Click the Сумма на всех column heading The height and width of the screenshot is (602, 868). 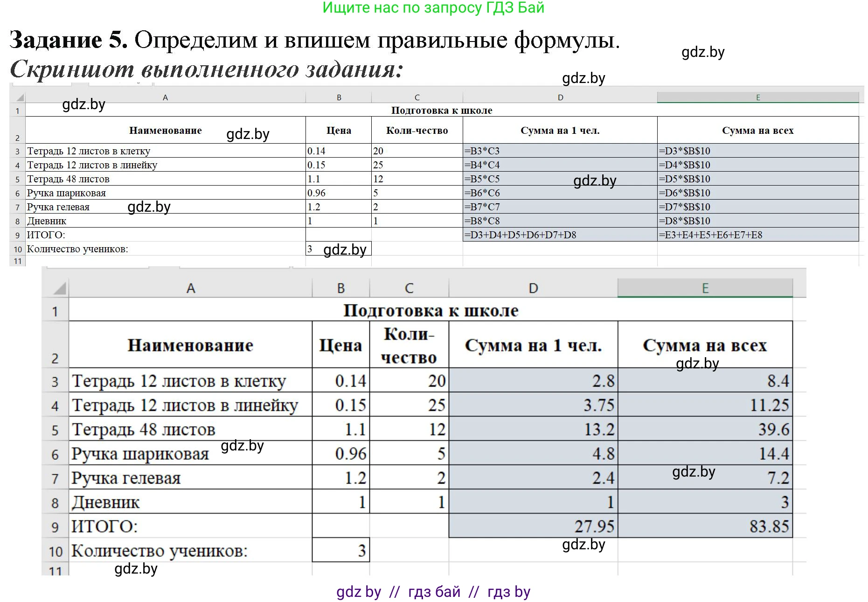tap(704, 346)
